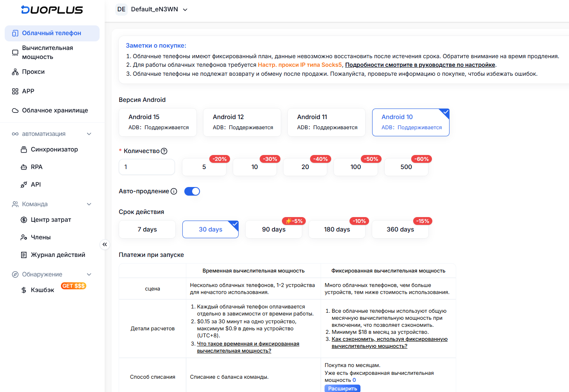
Task: Open Прокси menu item
Action: pyautogui.click(x=52, y=72)
